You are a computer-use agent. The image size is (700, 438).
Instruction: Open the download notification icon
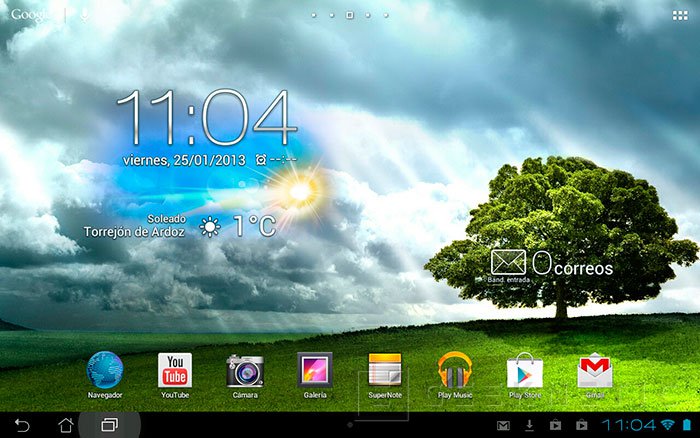click(529, 425)
